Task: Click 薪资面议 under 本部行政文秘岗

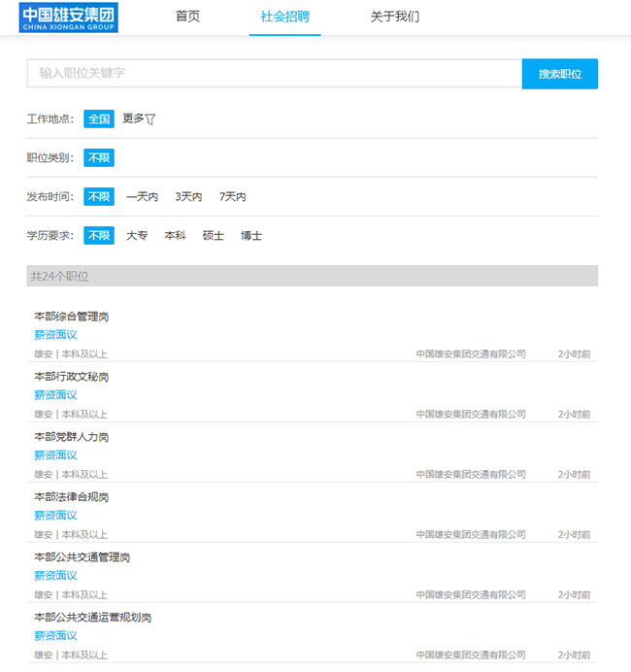Action: point(55,394)
